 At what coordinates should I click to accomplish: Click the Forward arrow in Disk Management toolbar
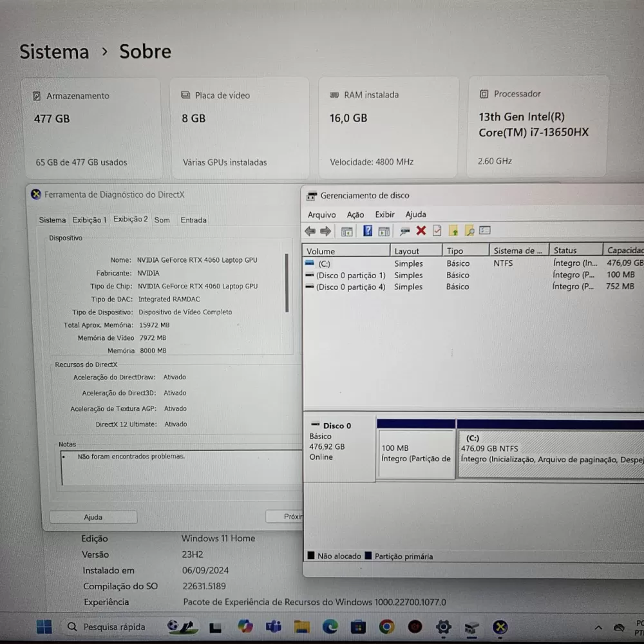326,231
